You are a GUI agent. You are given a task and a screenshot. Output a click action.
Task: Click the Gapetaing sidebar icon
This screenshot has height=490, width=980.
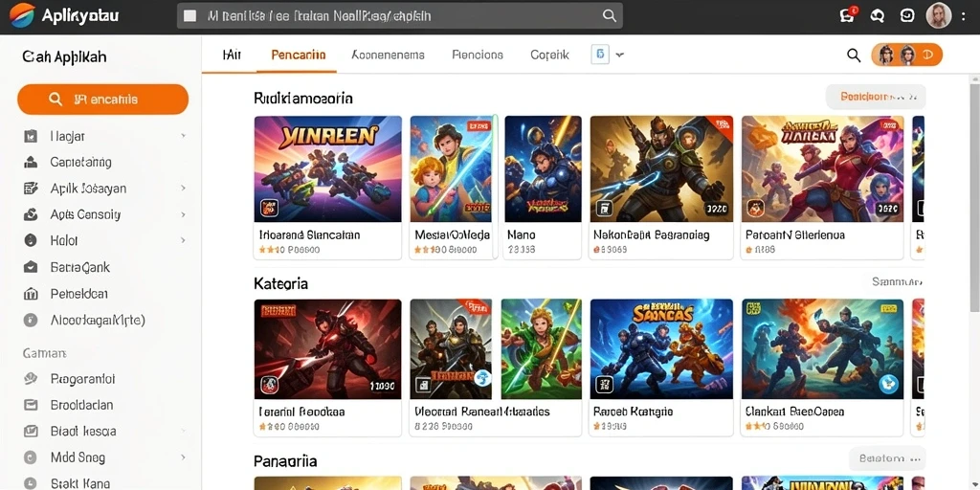click(30, 163)
